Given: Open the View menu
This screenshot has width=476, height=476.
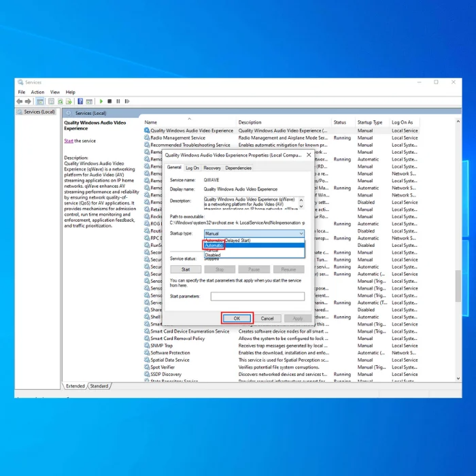Looking at the screenshot, I should [55, 92].
